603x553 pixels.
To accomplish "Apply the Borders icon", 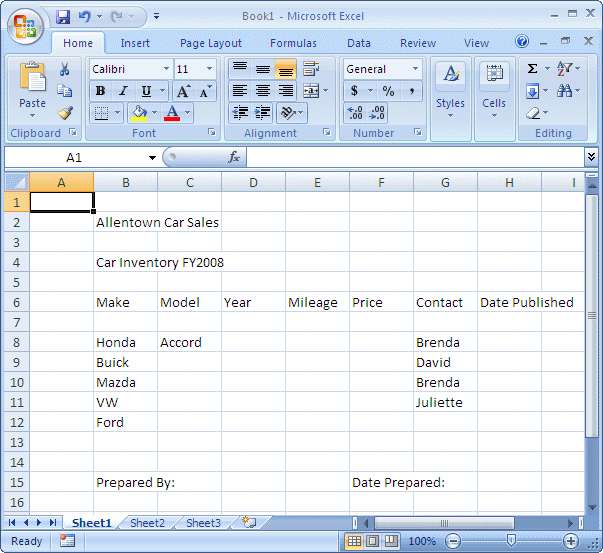I will pyautogui.click(x=102, y=113).
